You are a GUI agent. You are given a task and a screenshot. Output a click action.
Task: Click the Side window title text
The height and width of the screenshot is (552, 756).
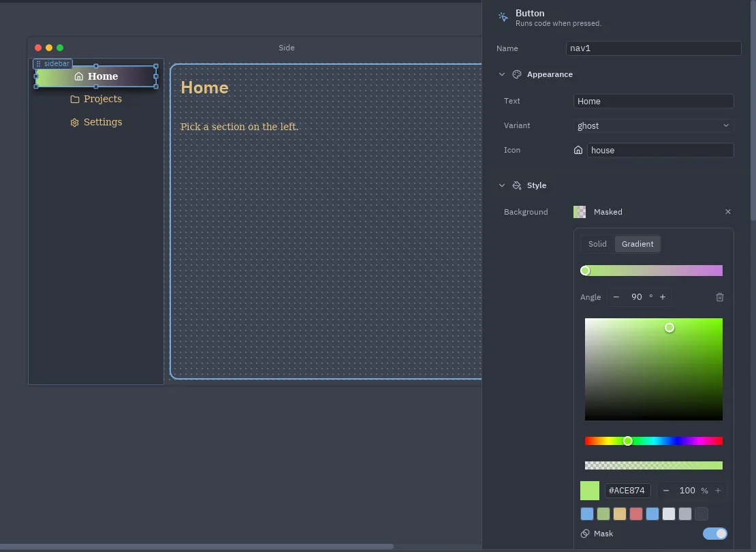(286, 48)
